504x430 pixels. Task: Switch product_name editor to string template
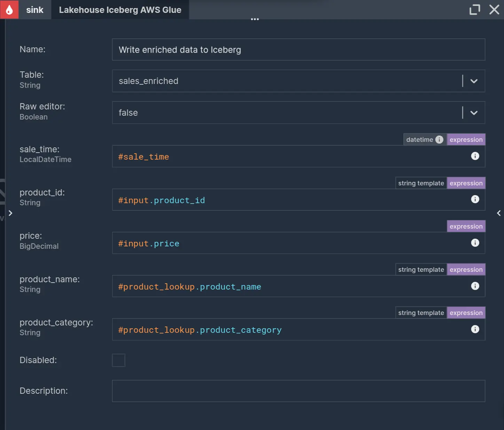421,269
